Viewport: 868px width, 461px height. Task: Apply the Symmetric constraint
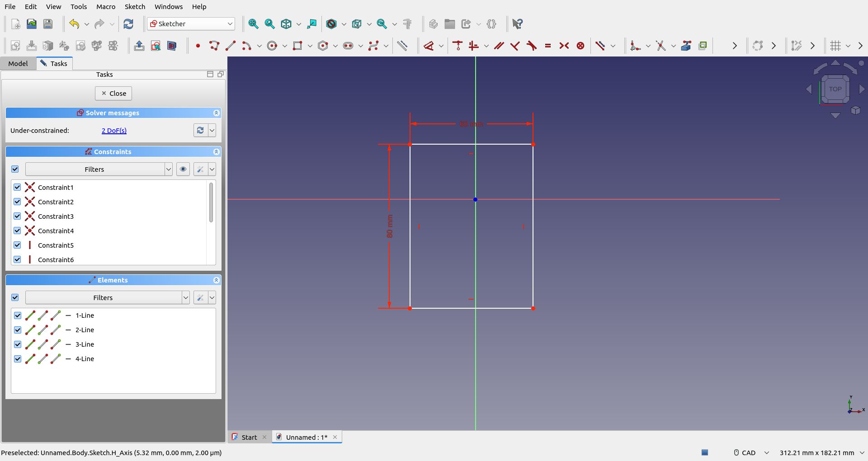pos(564,46)
